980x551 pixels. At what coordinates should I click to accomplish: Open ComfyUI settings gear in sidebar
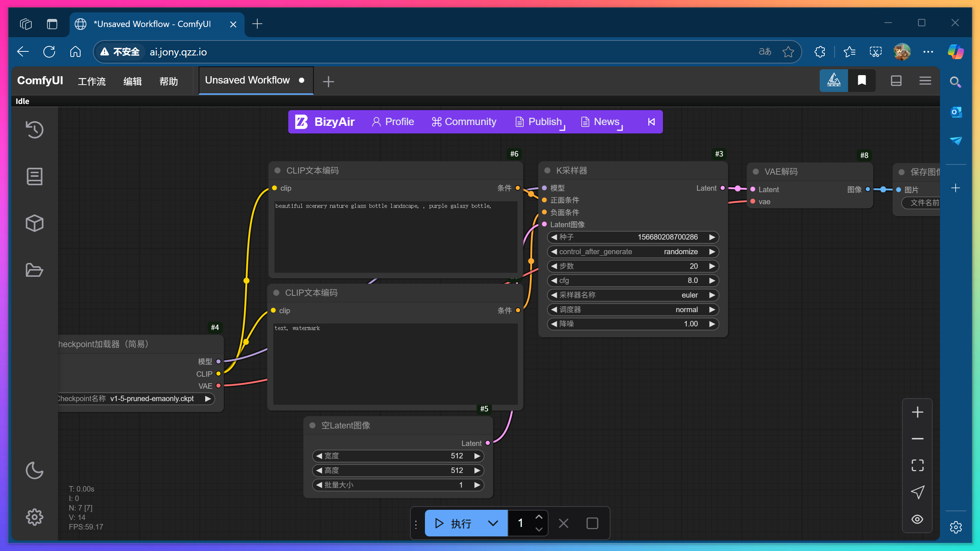(x=34, y=517)
